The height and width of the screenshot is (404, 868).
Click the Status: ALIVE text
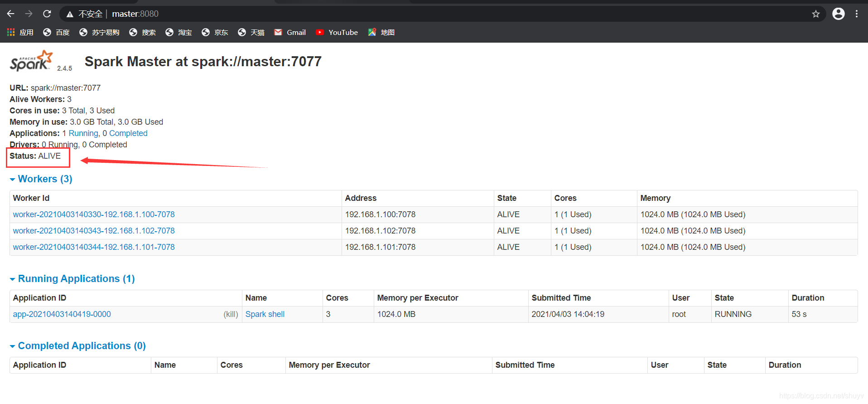click(35, 156)
